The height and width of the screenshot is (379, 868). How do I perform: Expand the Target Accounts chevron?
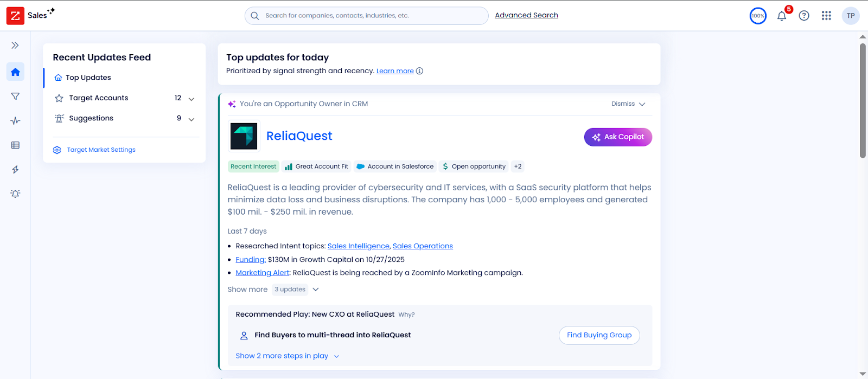point(192,99)
